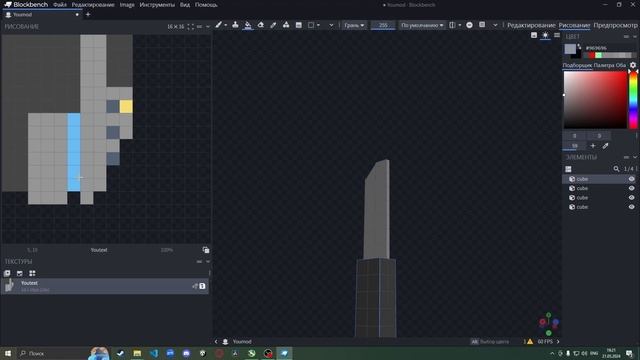Toggle visibility of the fourth cube
640x360 pixels.
point(631,207)
